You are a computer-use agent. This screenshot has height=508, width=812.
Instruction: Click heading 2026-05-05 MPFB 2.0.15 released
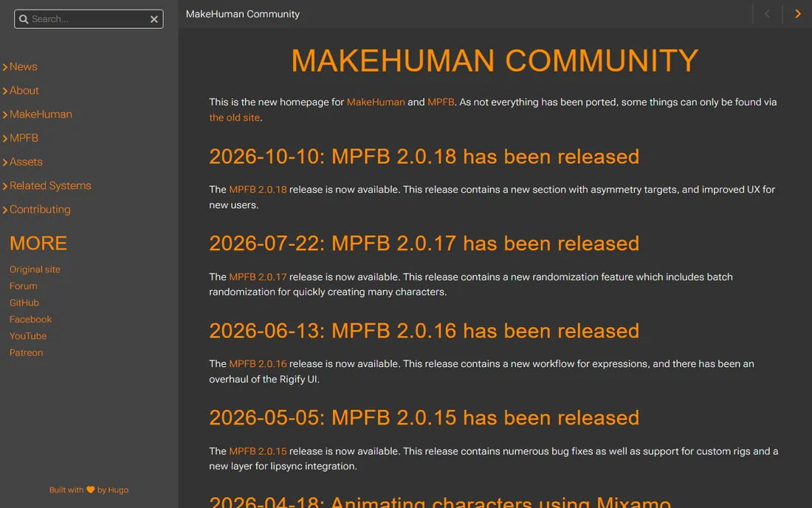coord(424,418)
